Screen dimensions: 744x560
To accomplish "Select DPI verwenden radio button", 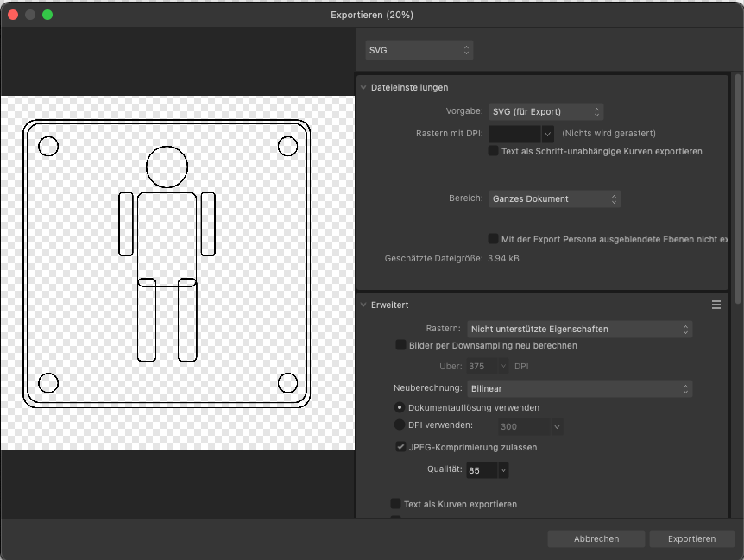I will (x=400, y=425).
